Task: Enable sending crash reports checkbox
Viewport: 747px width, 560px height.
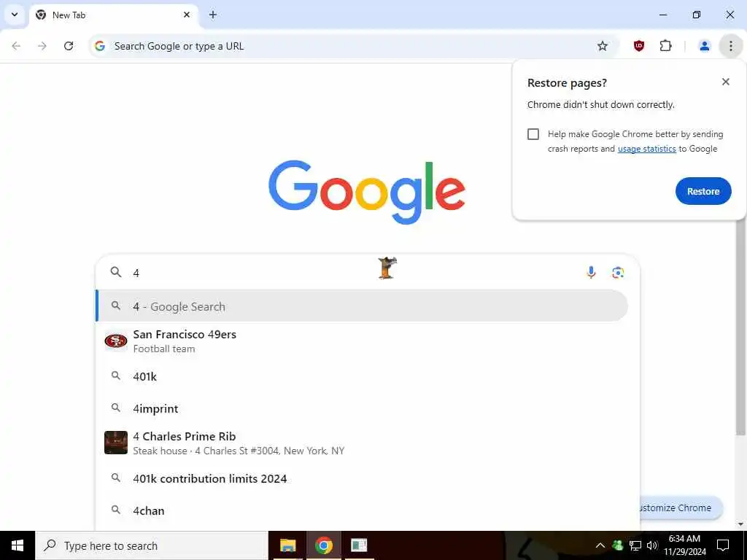Action: pyautogui.click(x=533, y=134)
